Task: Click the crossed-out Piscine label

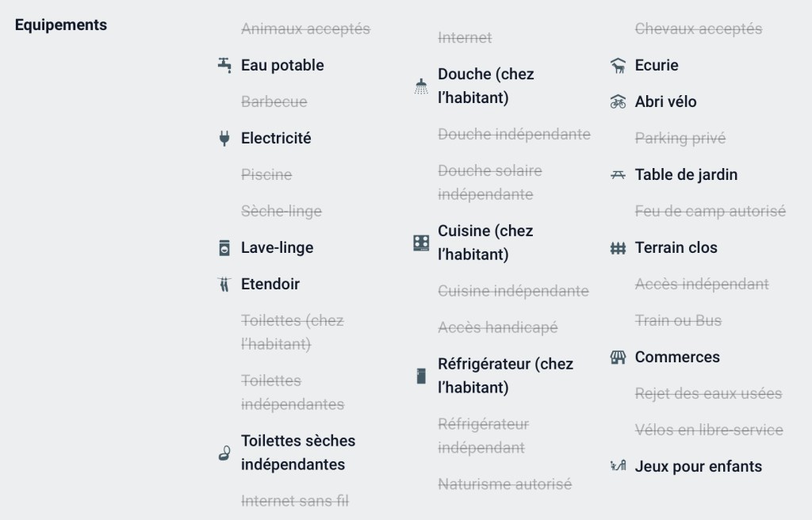Action: [266, 174]
